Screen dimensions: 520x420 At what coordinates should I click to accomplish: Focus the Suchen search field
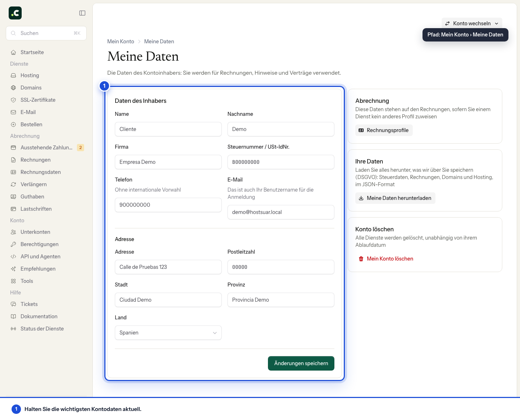(46, 33)
